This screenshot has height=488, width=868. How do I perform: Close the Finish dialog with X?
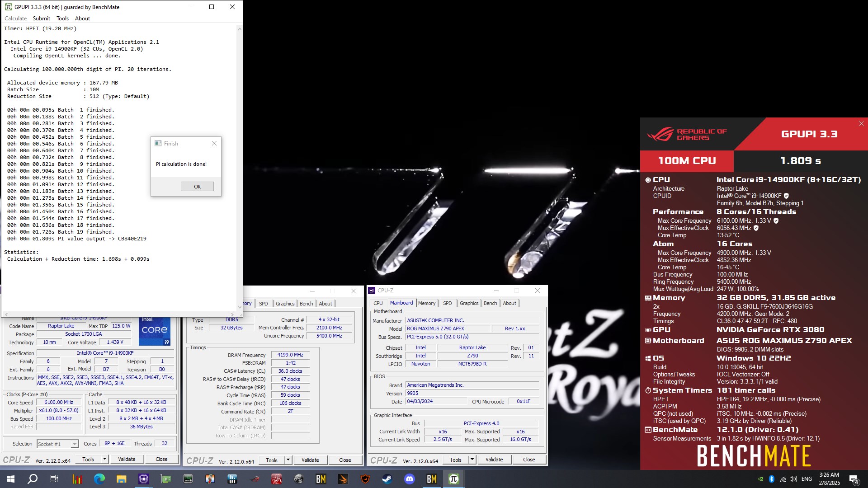pos(214,143)
